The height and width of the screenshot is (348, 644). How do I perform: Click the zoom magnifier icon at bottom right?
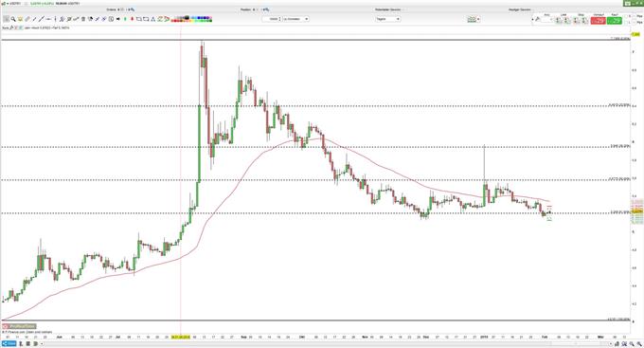[x=639, y=343]
